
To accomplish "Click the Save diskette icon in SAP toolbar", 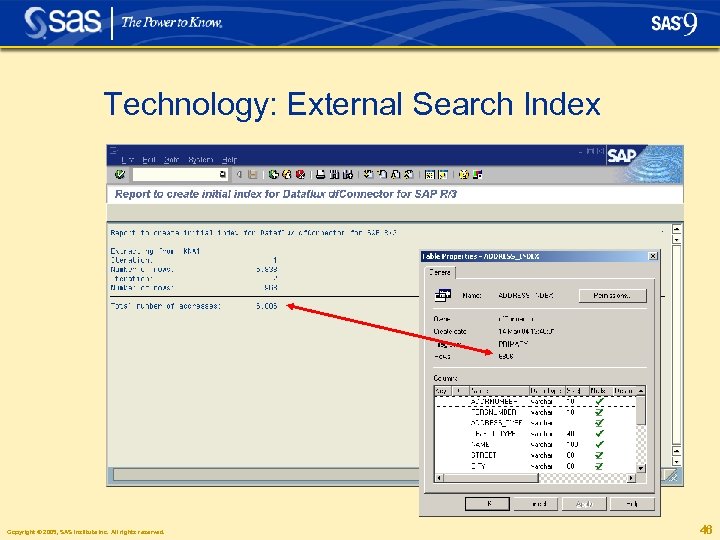I will (x=253, y=174).
